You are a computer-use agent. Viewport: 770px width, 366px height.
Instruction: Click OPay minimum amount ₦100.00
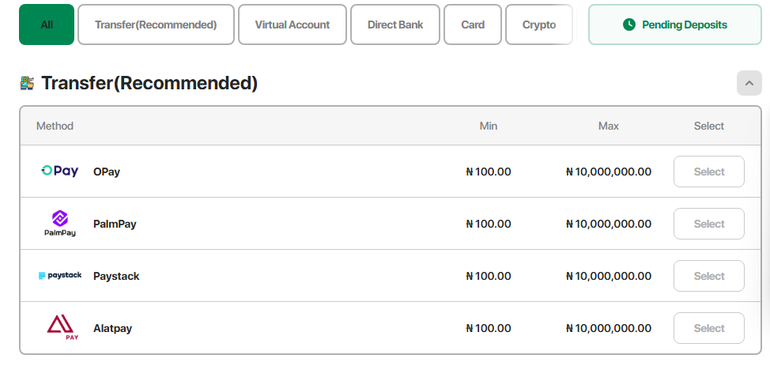point(488,172)
